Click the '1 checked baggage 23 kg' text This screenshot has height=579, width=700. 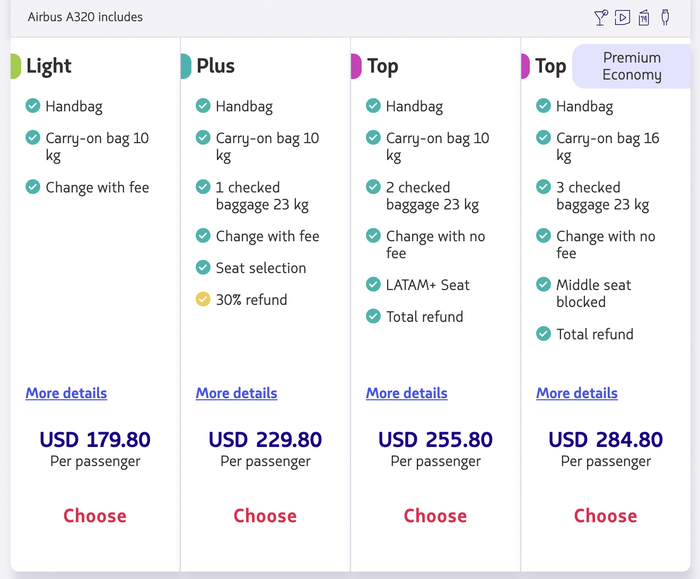click(x=262, y=196)
